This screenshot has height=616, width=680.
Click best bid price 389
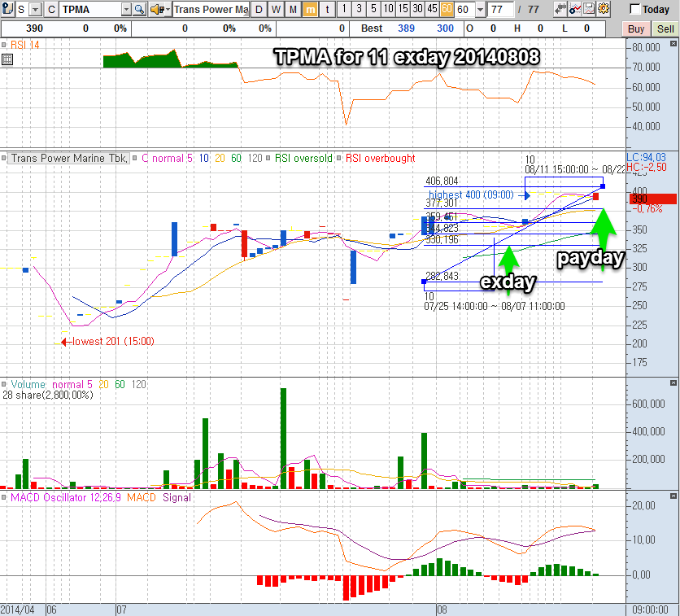tap(406, 28)
